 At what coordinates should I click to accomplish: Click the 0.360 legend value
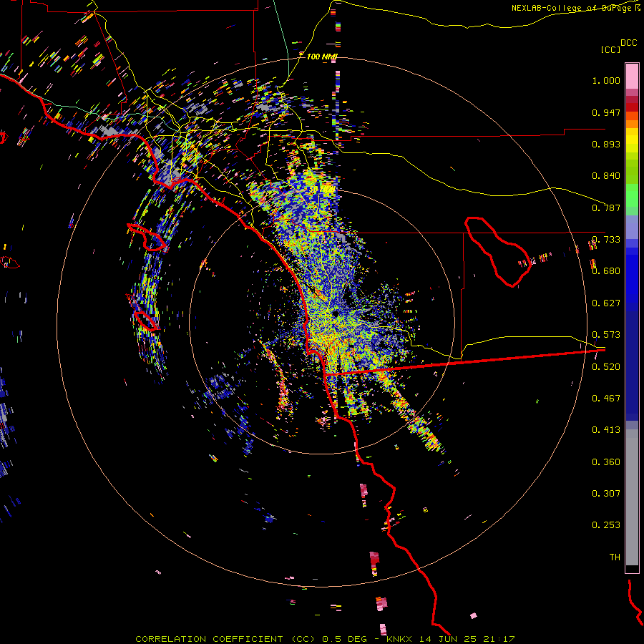point(606,462)
